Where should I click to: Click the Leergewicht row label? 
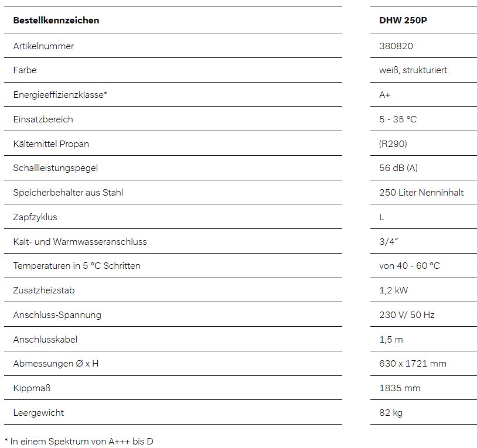tap(38, 413)
